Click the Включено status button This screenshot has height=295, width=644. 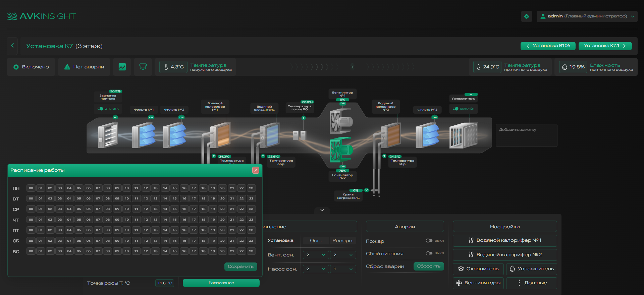coord(31,67)
